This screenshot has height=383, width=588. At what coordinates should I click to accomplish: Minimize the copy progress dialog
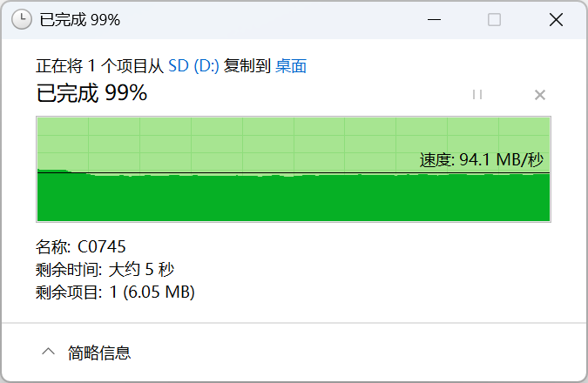(434, 19)
